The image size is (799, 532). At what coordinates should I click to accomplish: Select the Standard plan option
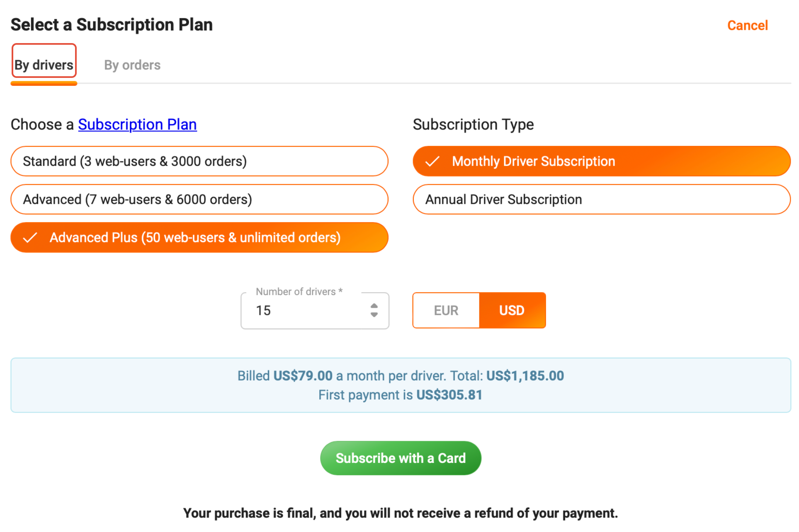point(199,162)
